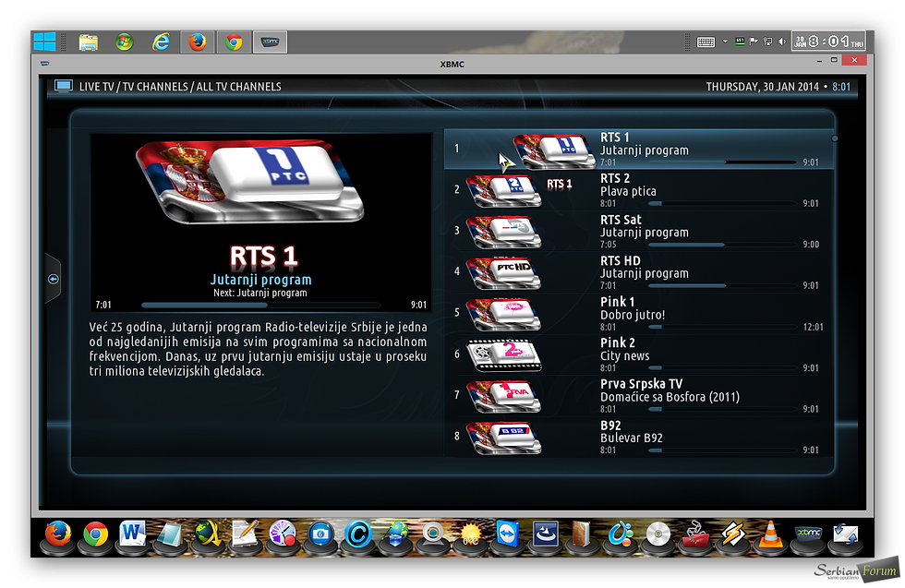Click taskbar clock showing 8:01
This screenshot has height=588, width=905.
(828, 42)
